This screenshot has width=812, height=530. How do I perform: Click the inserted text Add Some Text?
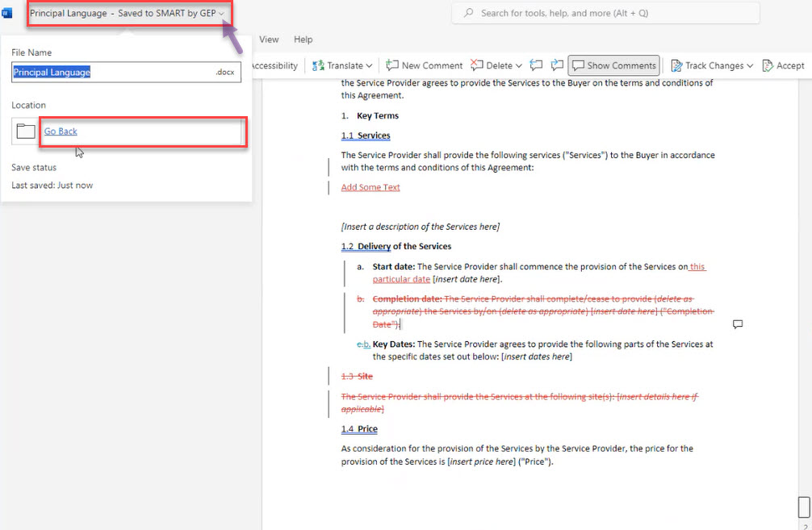coord(370,187)
